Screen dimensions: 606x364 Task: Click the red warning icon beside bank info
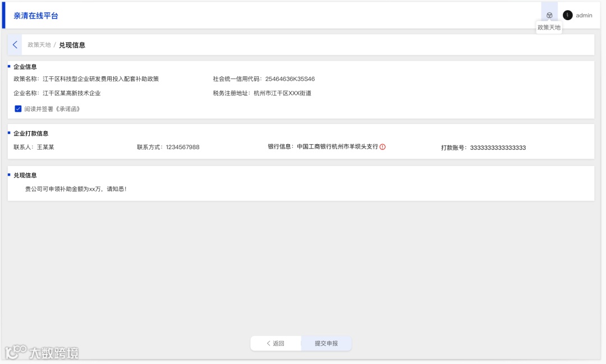click(x=382, y=147)
